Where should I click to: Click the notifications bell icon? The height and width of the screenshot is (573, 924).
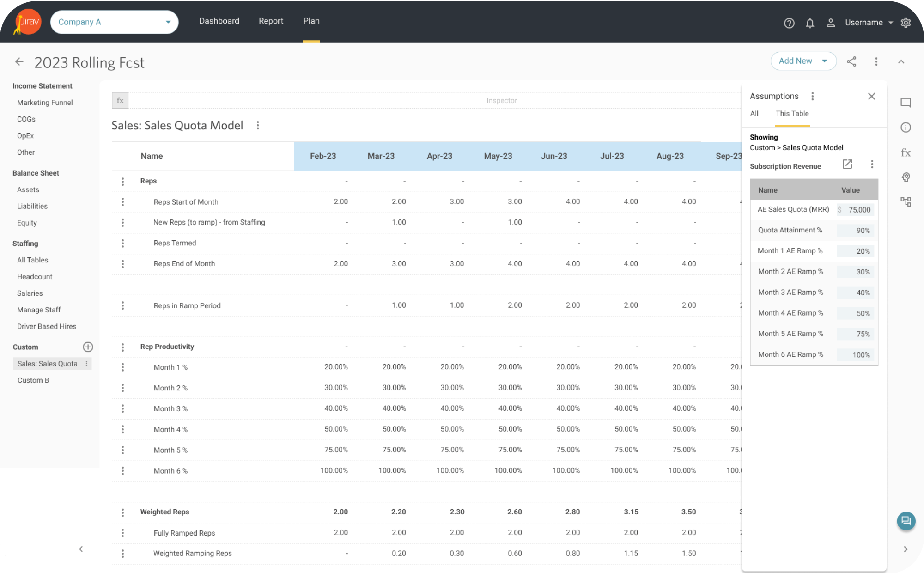click(x=810, y=23)
